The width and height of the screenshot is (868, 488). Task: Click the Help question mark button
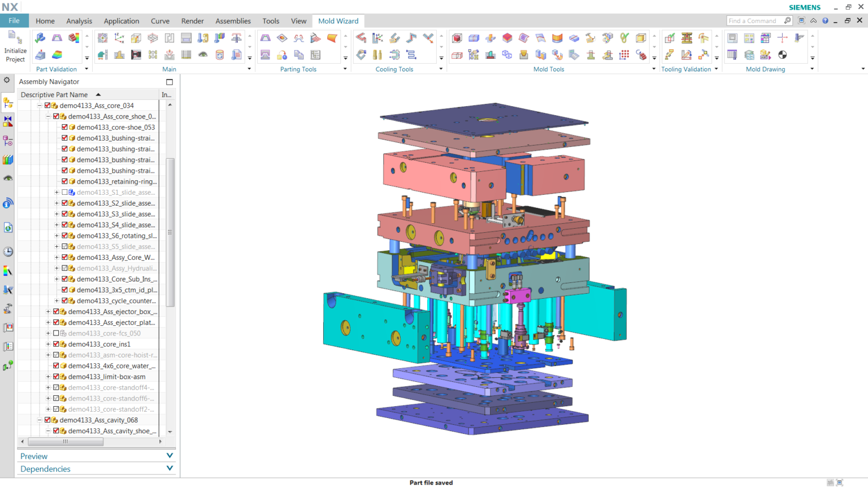[x=825, y=20]
